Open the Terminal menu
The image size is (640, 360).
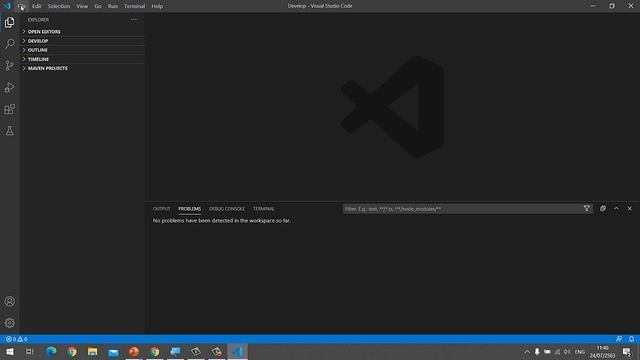click(134, 6)
